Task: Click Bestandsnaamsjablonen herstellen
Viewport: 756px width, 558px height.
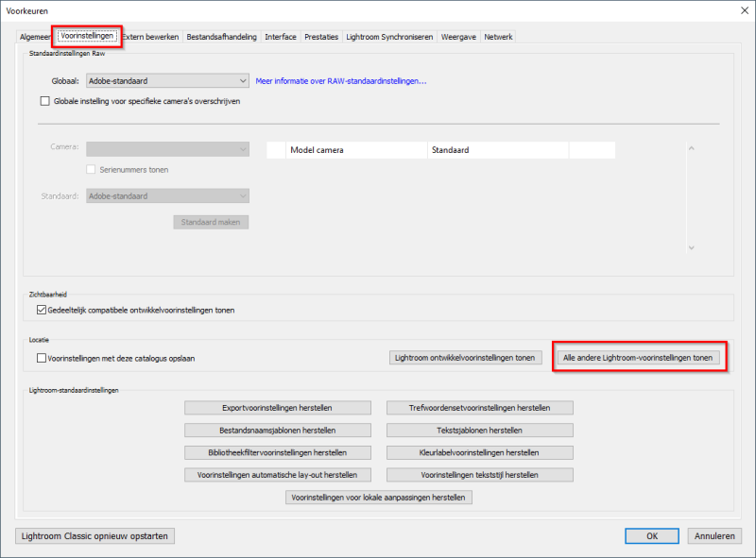Action: point(277,431)
